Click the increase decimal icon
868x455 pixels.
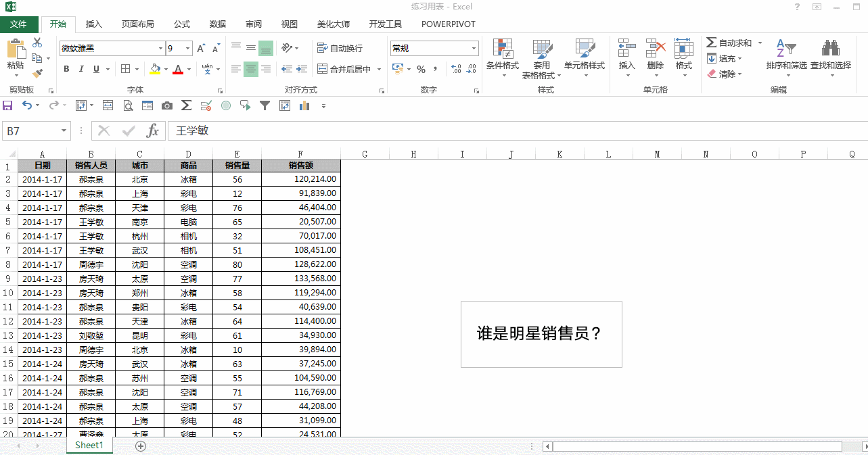point(456,69)
